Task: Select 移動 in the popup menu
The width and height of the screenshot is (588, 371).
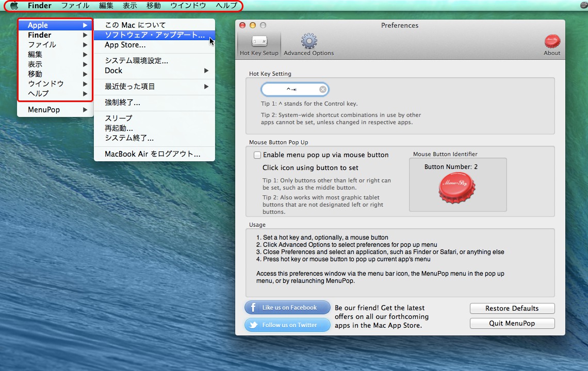Action: (x=55, y=74)
